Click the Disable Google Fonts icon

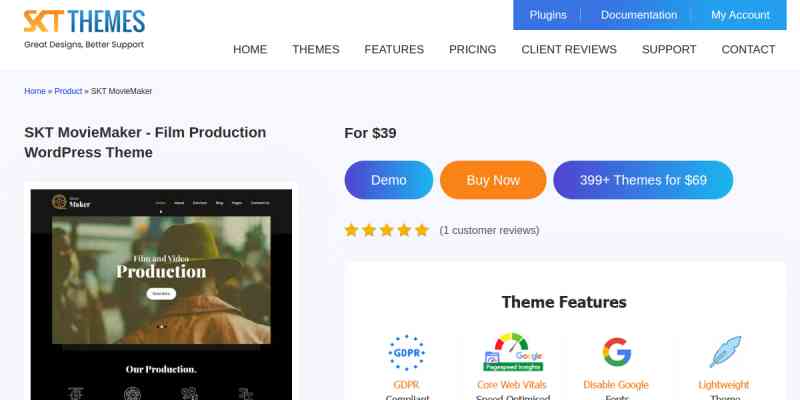click(x=617, y=352)
